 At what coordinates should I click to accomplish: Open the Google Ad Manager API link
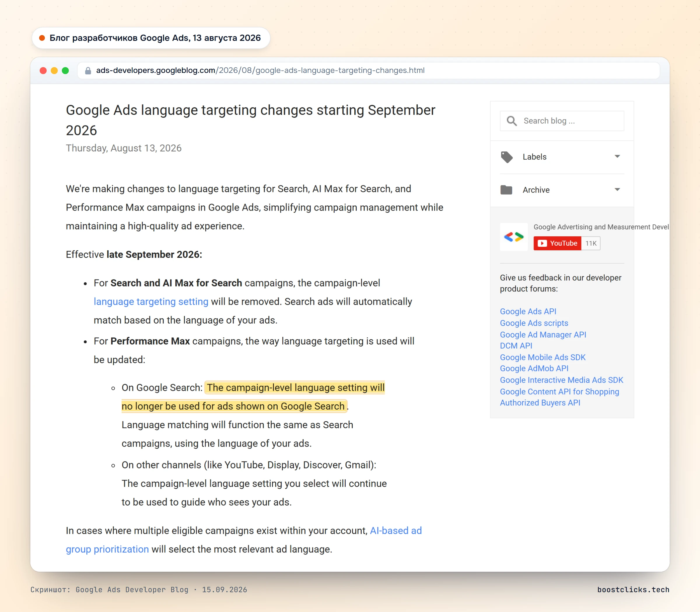click(543, 335)
